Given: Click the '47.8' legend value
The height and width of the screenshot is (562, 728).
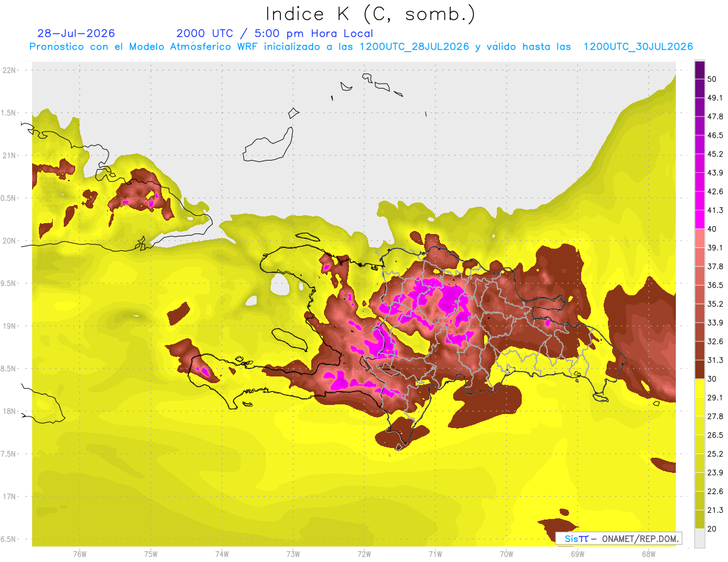Looking at the screenshot, I should click(715, 116).
